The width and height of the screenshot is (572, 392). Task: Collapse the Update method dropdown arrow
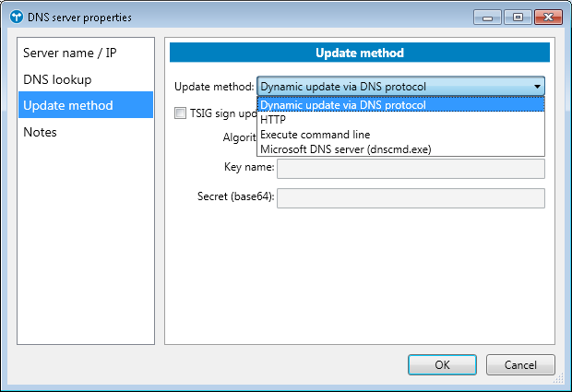537,87
